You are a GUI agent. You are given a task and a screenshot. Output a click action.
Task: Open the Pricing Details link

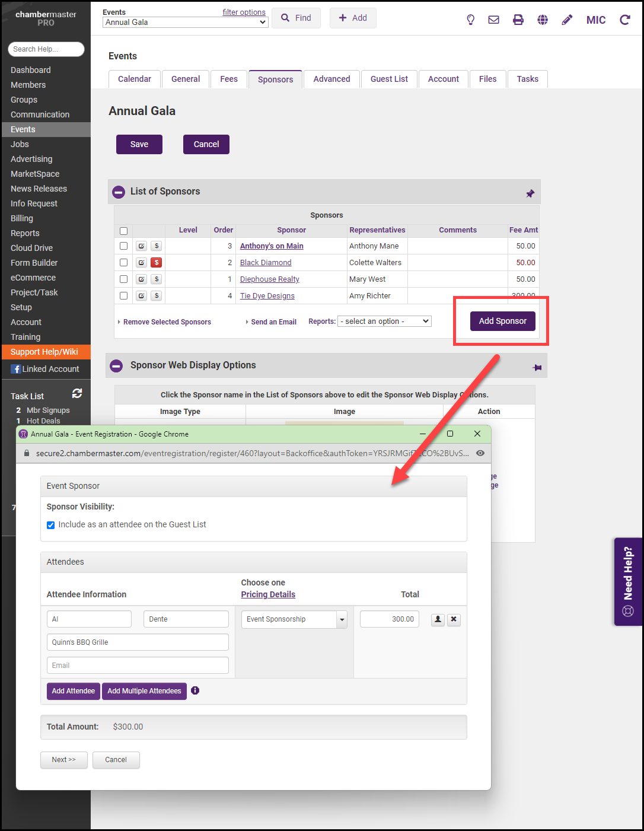[x=268, y=594]
